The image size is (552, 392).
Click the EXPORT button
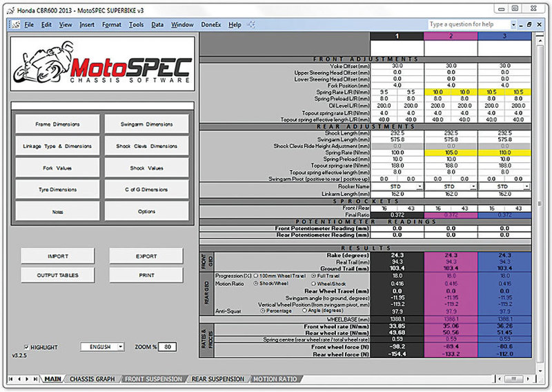coord(146,256)
